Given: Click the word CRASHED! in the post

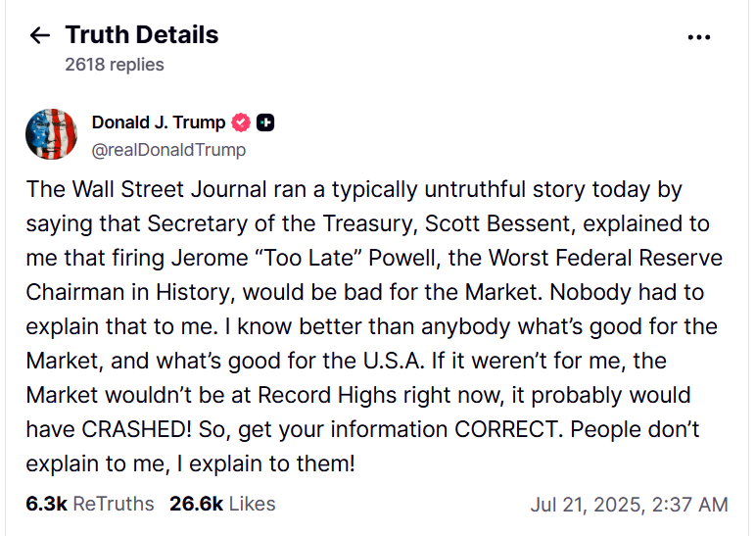Looking at the screenshot, I should pos(136,429).
